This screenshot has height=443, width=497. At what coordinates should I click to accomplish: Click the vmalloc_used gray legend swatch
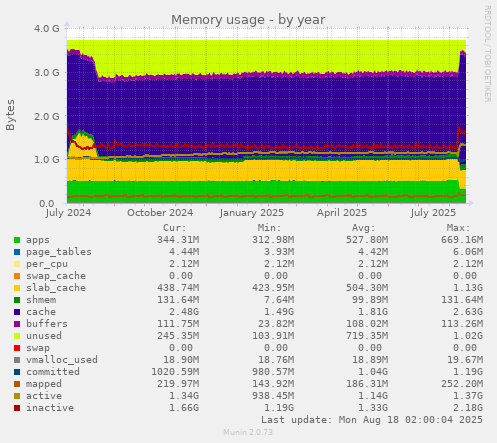tap(17, 360)
